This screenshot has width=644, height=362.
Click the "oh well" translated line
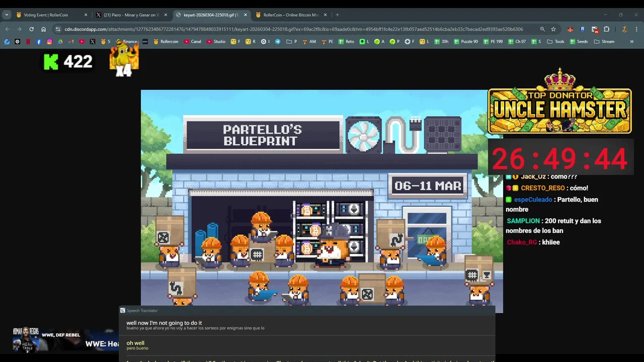click(135, 343)
